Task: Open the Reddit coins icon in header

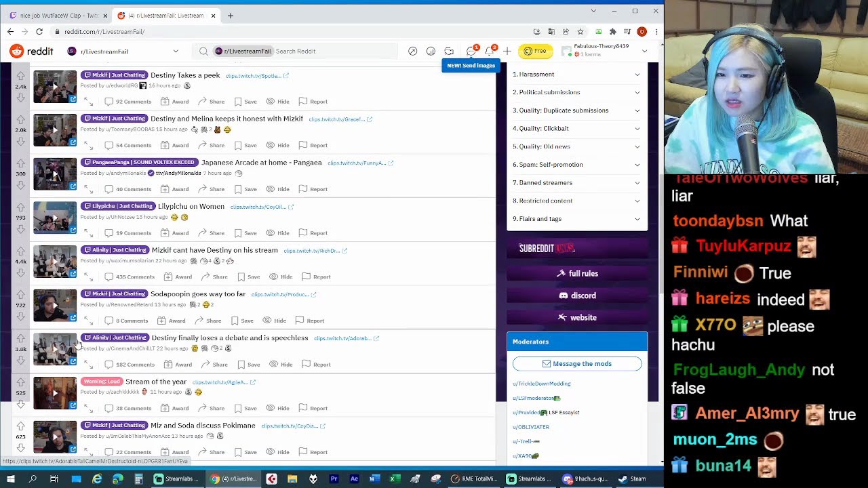Action: coord(431,52)
